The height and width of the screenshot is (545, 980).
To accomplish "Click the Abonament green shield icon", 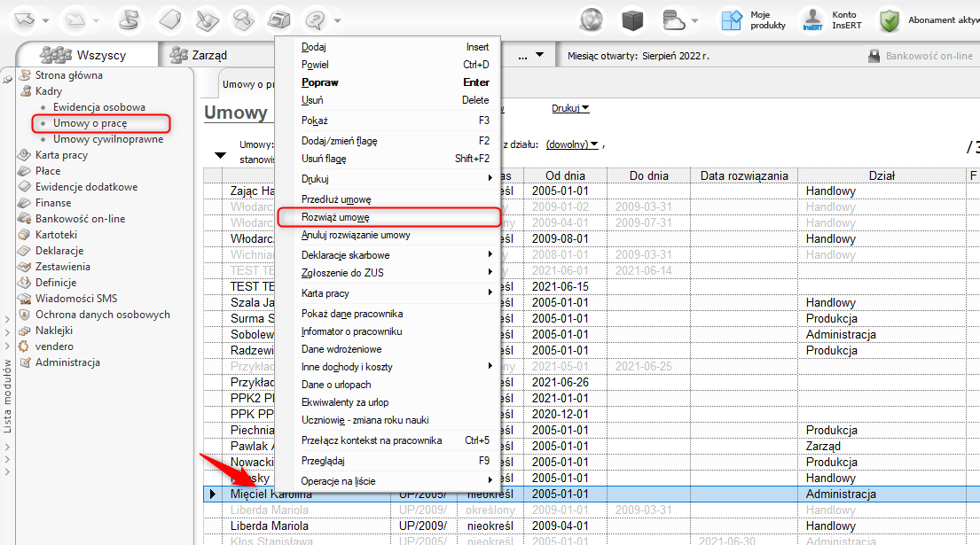I will click(x=889, y=20).
